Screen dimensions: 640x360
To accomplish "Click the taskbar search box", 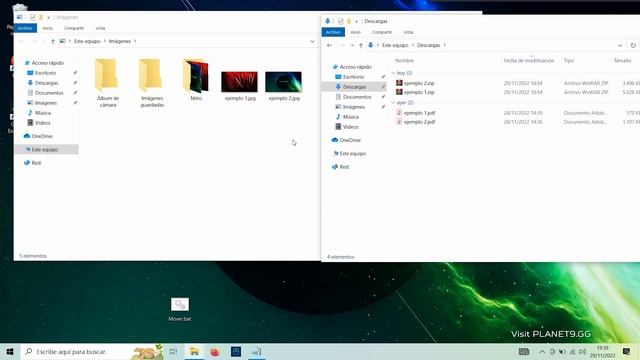I will pos(91,351).
